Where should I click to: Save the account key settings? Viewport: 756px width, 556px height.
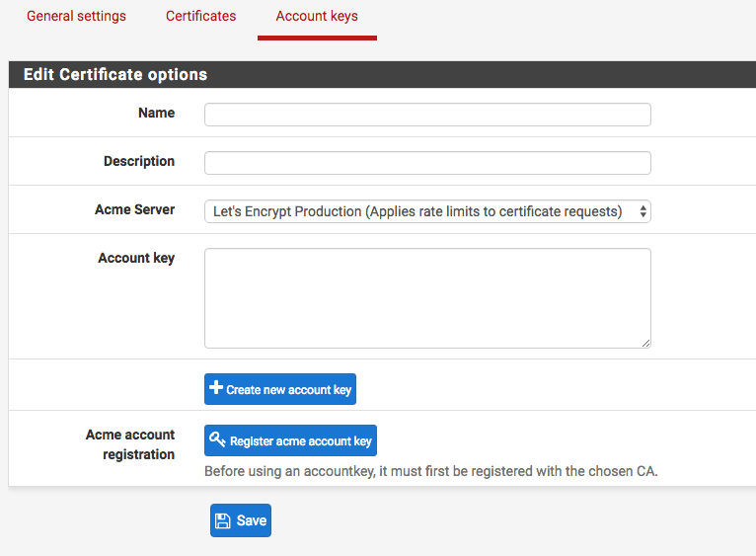click(x=240, y=520)
